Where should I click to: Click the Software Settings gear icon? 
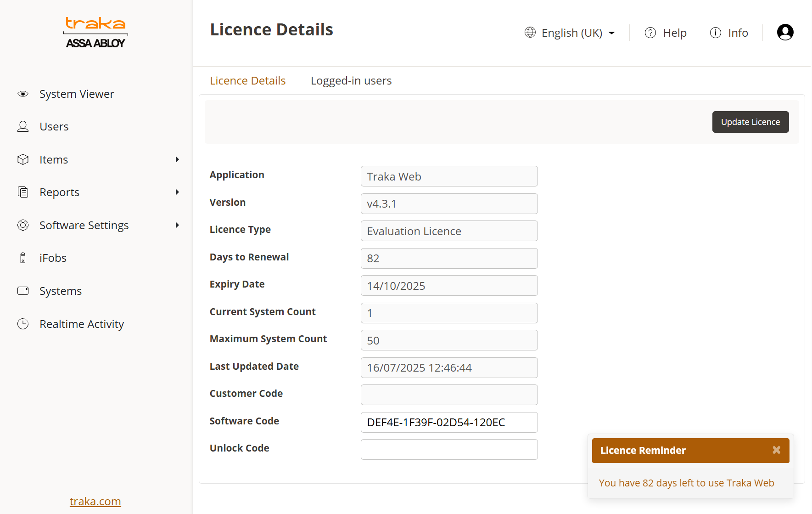(23, 225)
